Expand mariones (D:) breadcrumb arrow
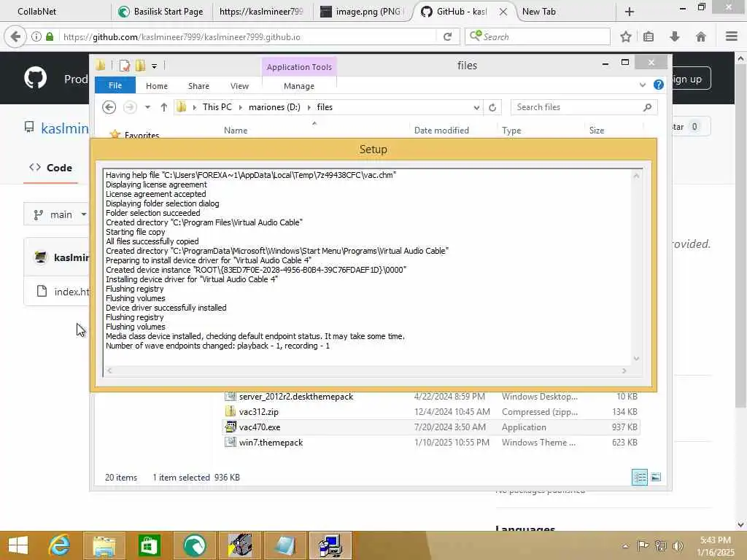Screen dimensions: 747x560 [309, 108]
